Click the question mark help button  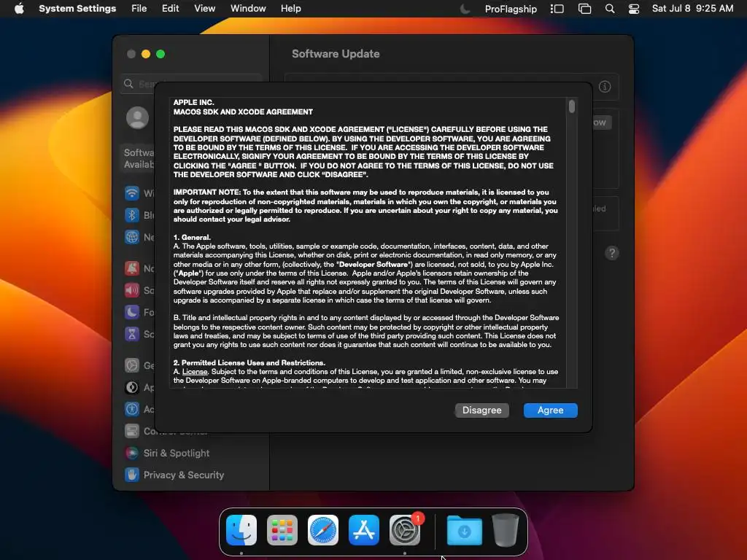[x=612, y=253]
